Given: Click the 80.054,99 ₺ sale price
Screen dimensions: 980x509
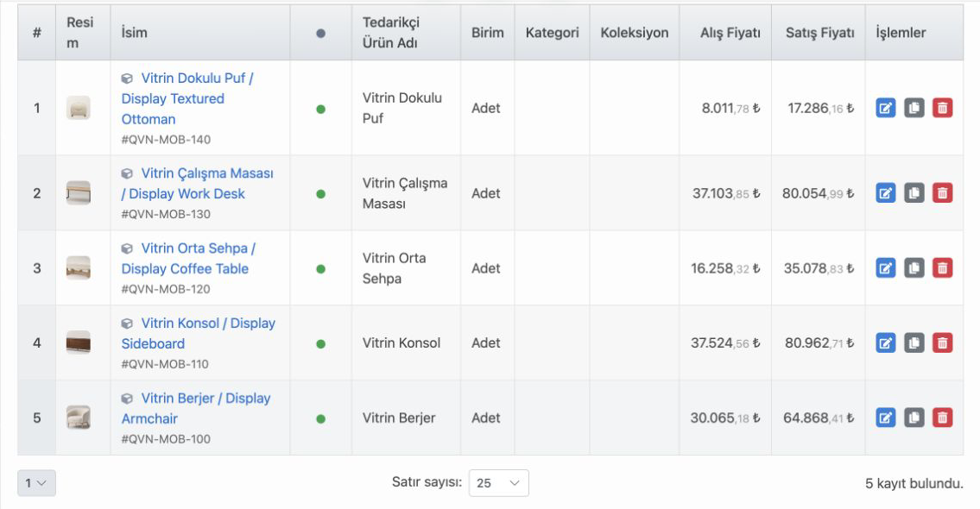Looking at the screenshot, I should [x=819, y=193].
